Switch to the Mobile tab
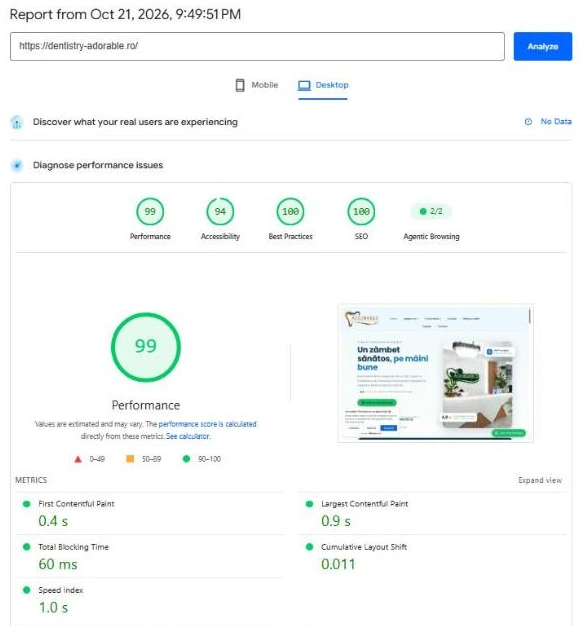 click(257, 85)
